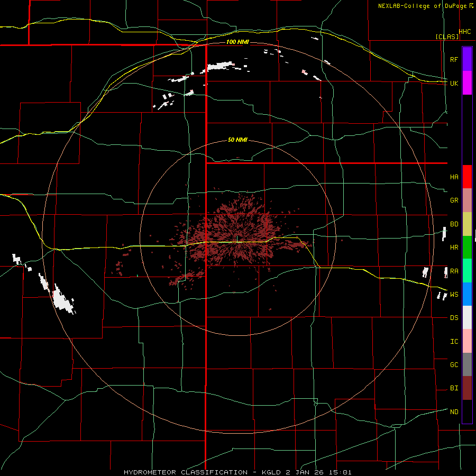476x476 pixels.
Task: Pick the light green RA swatch
Action: click(467, 271)
